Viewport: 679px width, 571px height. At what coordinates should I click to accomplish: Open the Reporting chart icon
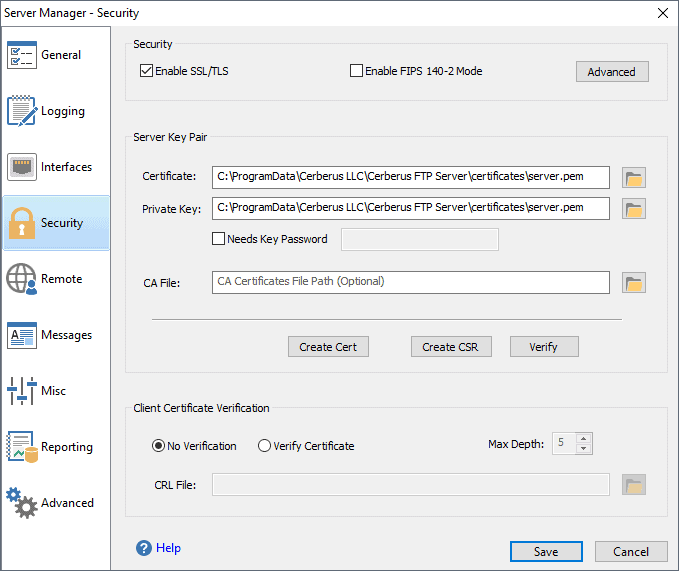pyautogui.click(x=22, y=447)
